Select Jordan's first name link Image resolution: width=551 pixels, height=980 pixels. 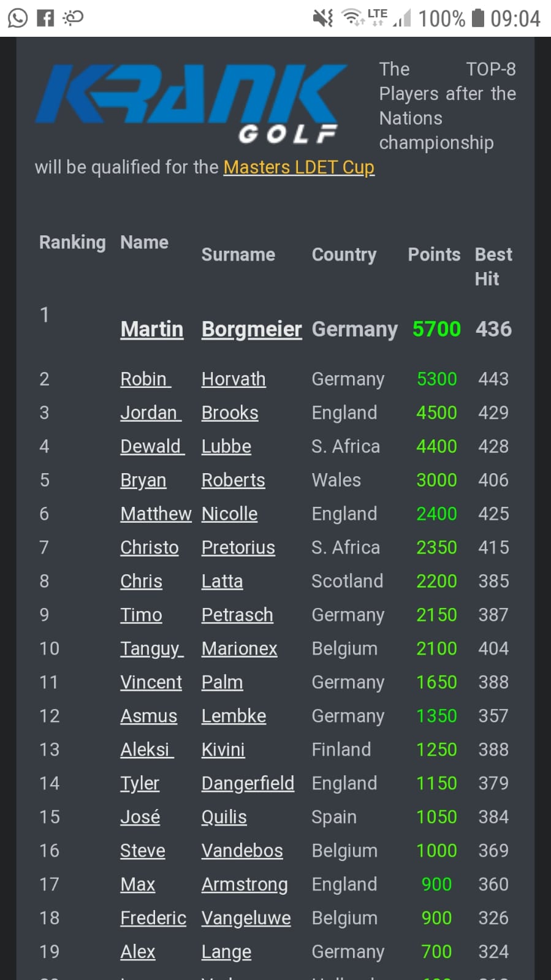click(150, 413)
